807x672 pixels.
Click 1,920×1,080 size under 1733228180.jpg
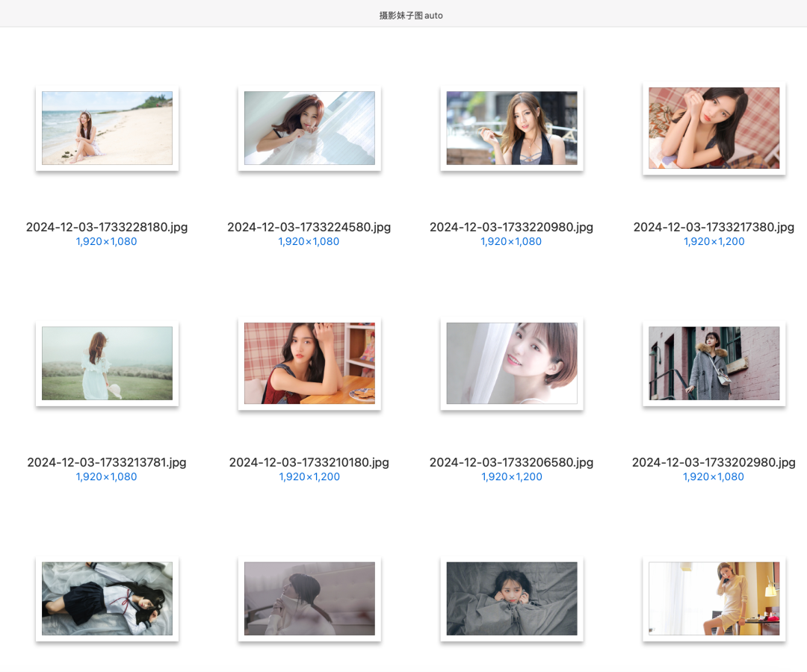coord(107,242)
